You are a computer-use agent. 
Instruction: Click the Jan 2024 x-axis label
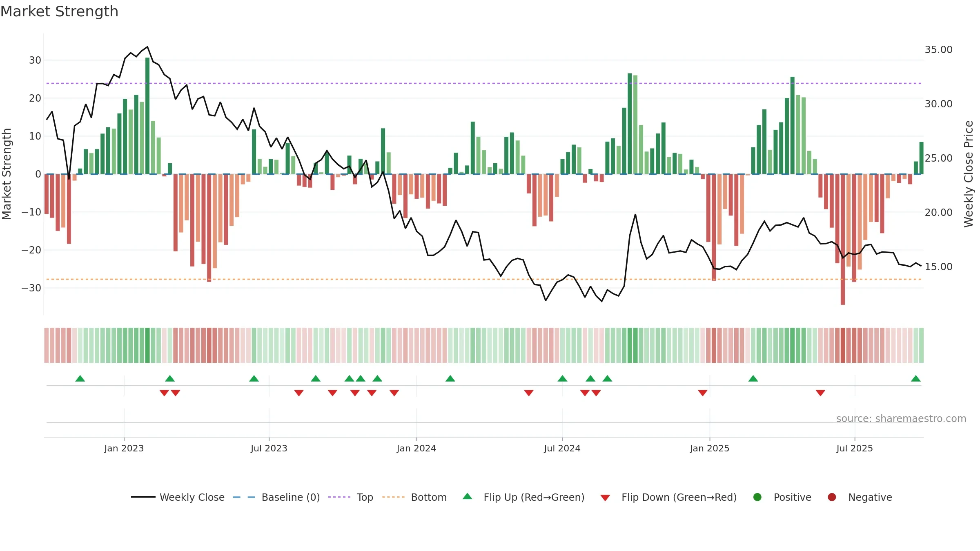pos(416,448)
